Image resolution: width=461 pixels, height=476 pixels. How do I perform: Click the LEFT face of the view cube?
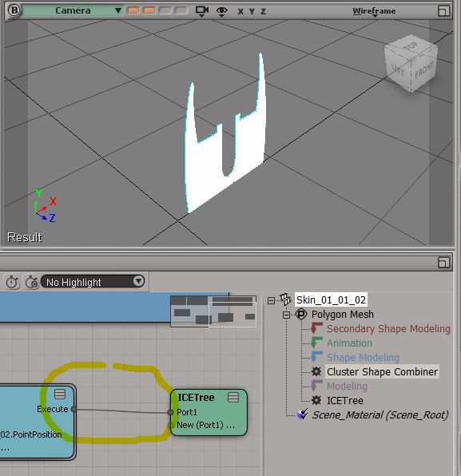[x=398, y=69]
